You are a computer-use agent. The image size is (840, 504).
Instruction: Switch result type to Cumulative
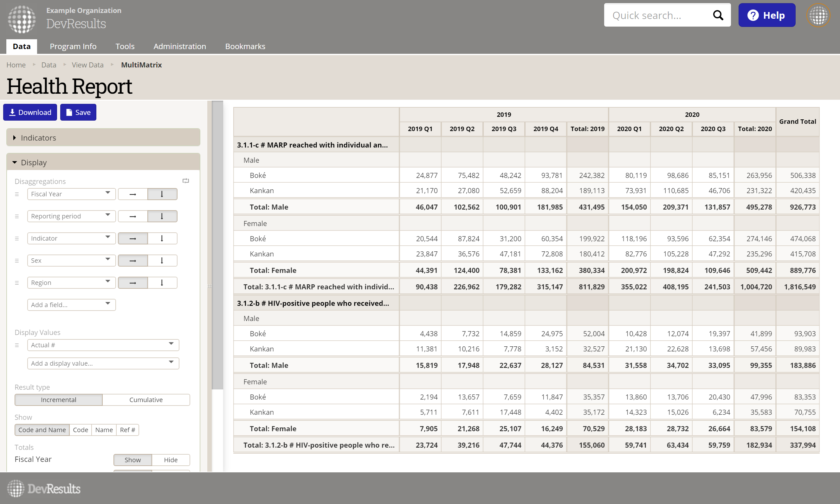click(146, 400)
